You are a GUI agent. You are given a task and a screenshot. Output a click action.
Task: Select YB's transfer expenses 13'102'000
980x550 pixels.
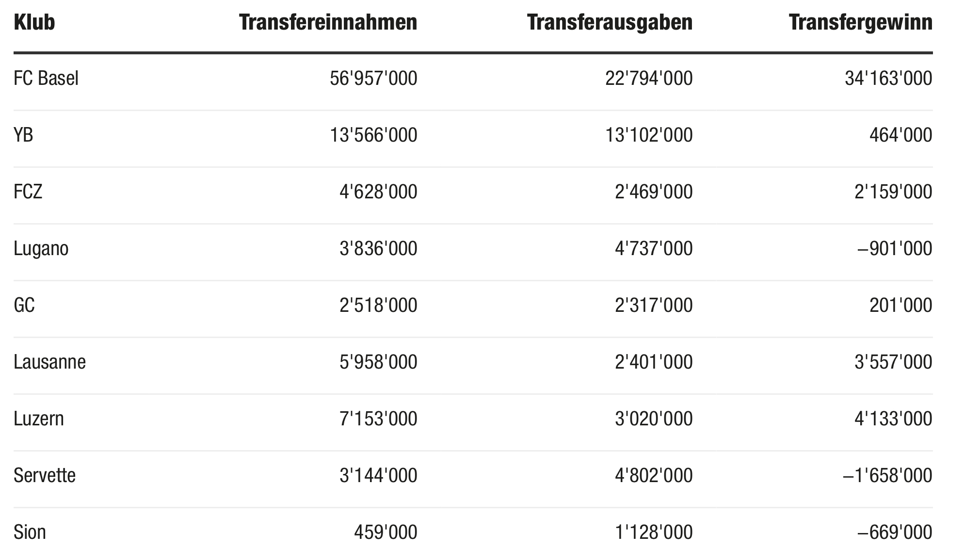[649, 135]
